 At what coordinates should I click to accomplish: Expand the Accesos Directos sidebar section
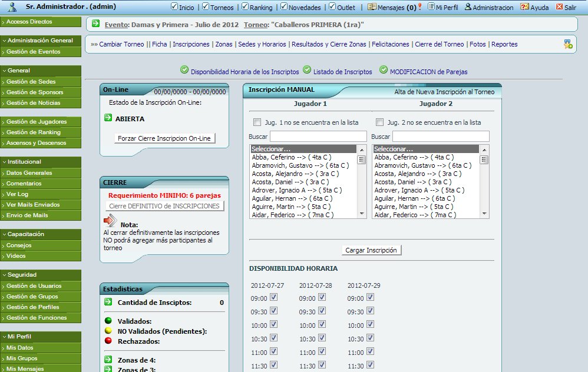(x=41, y=22)
